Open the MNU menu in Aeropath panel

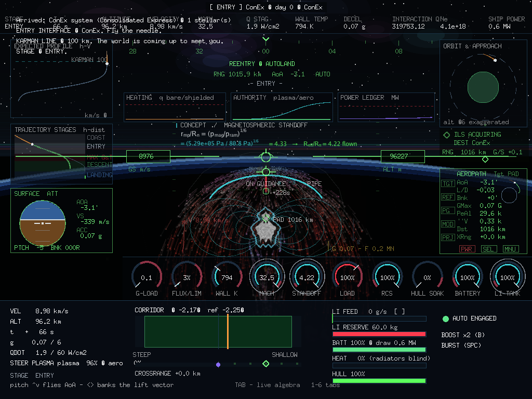click(510, 249)
